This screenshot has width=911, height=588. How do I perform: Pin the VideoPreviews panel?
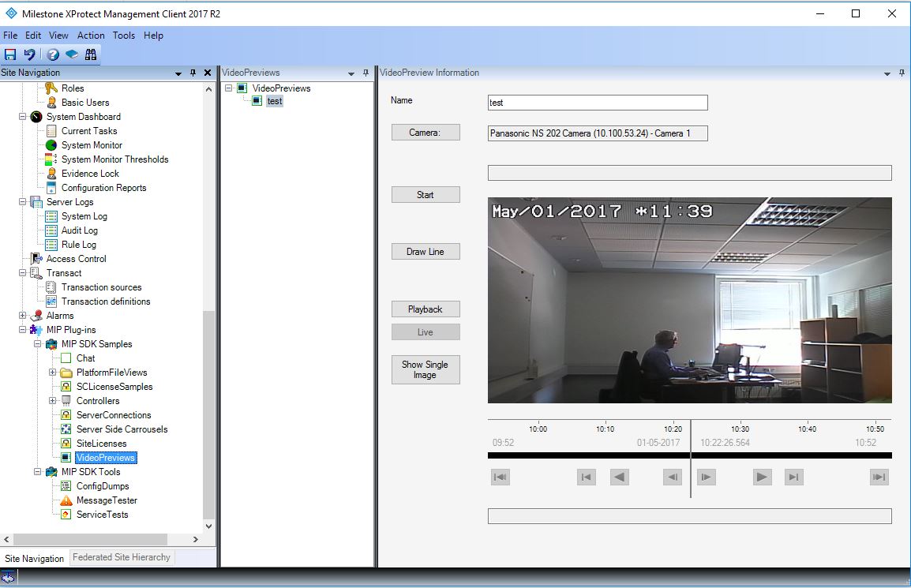(366, 73)
